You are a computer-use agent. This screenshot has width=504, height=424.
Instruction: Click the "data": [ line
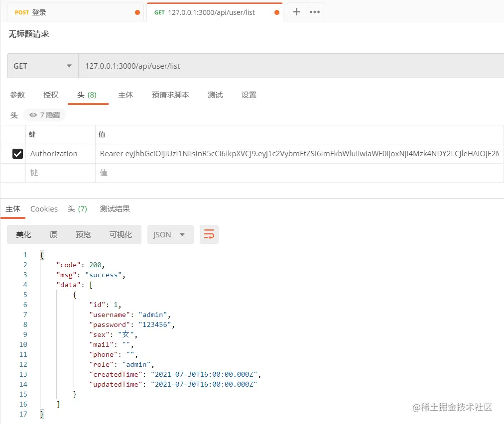(x=75, y=285)
